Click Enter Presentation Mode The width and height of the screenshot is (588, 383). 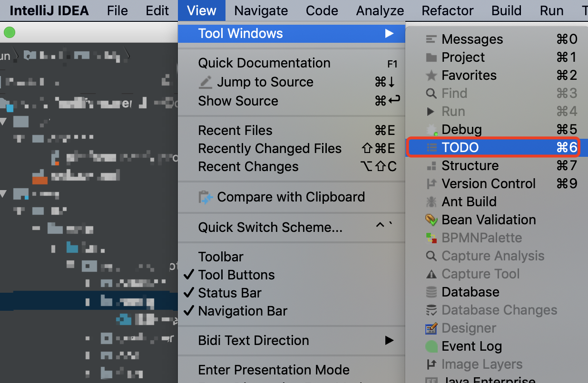pyautogui.click(x=274, y=370)
